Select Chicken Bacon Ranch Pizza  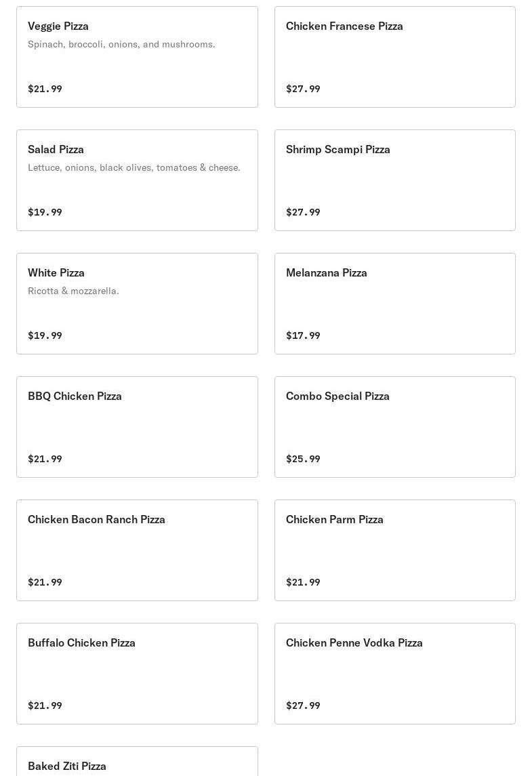pyautogui.click(x=137, y=550)
